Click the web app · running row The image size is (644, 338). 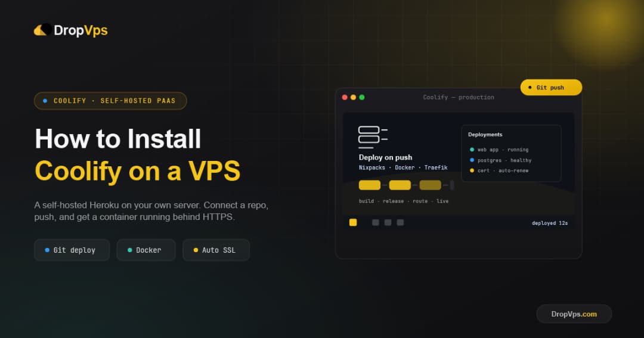[499, 150]
